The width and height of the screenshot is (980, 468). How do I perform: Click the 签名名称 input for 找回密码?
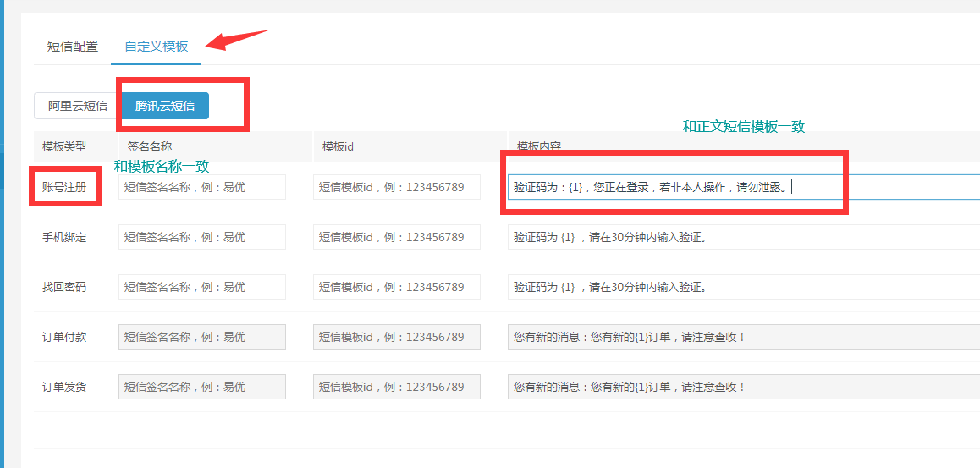tap(202, 287)
